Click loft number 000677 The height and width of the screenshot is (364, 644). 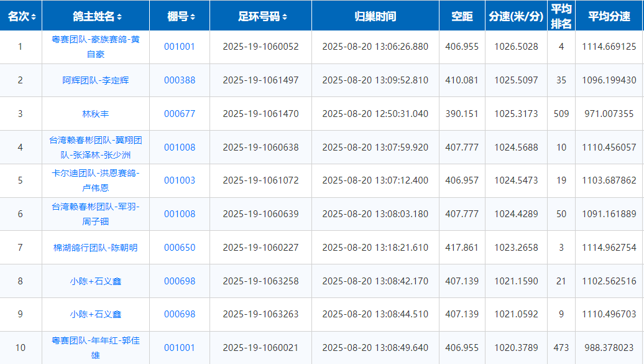(179, 114)
